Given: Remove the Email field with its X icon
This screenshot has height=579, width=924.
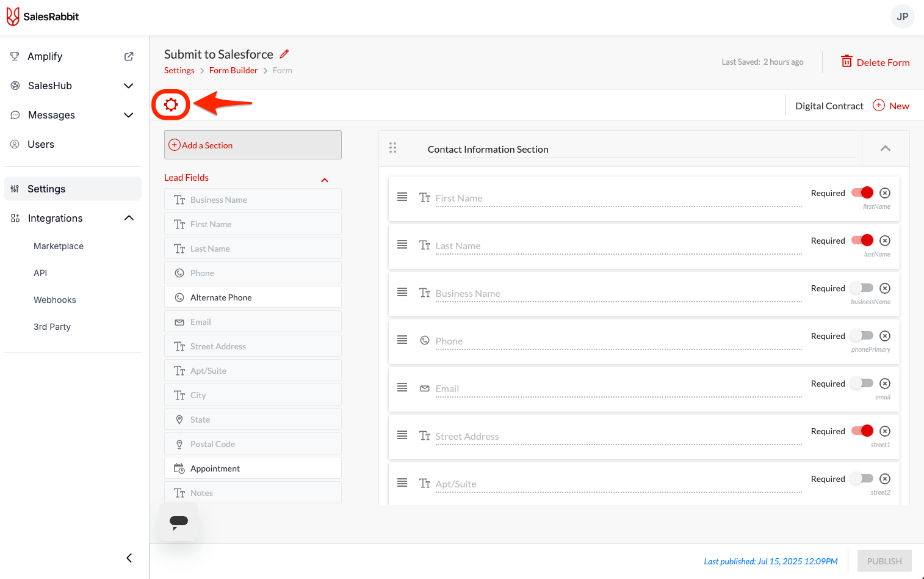Looking at the screenshot, I should [885, 384].
